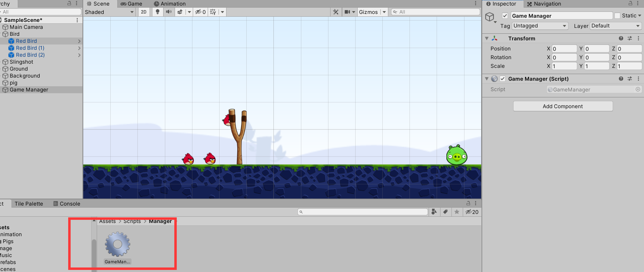This screenshot has height=272, width=644.
Task: Open the Tag Untagged dropdown
Action: click(x=540, y=26)
